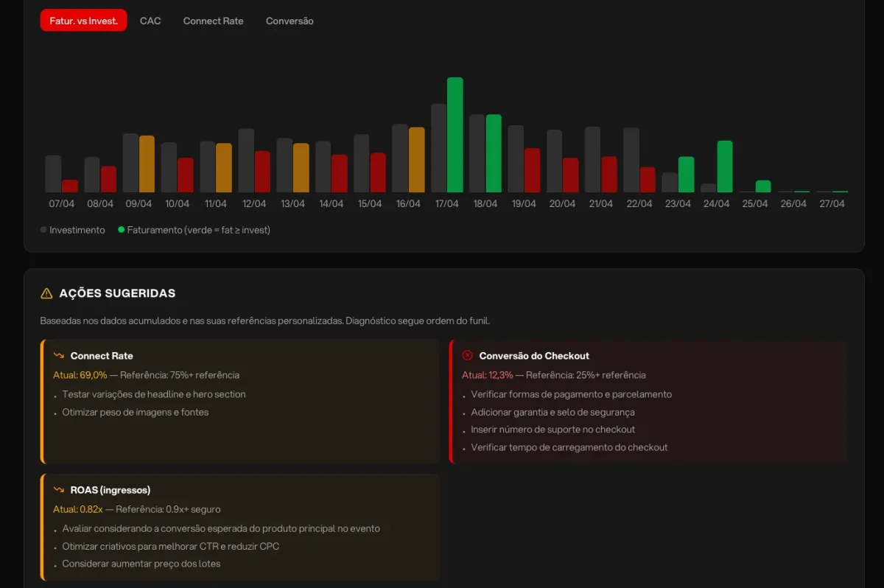Click the warning triangle icon beside Ações Sugeridas
The width and height of the screenshot is (884, 588).
point(46,293)
